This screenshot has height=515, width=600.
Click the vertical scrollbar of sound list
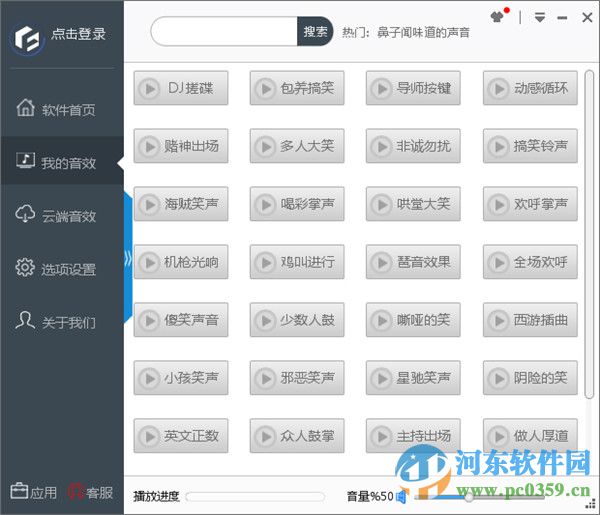(x=589, y=234)
